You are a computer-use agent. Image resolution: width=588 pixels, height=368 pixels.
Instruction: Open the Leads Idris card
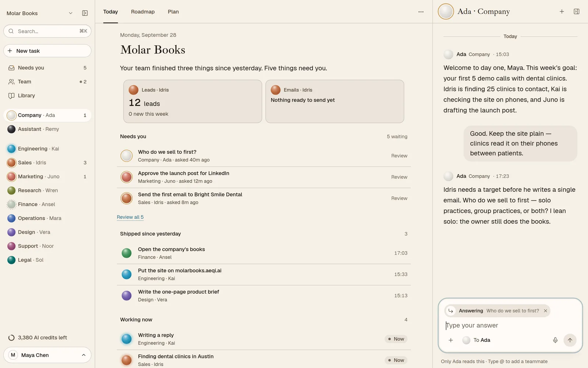click(193, 102)
